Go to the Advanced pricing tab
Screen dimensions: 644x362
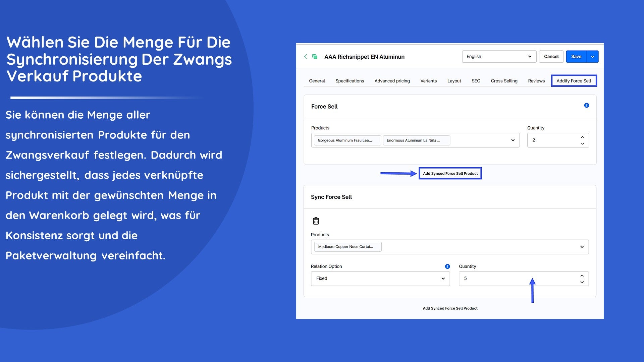(x=392, y=81)
